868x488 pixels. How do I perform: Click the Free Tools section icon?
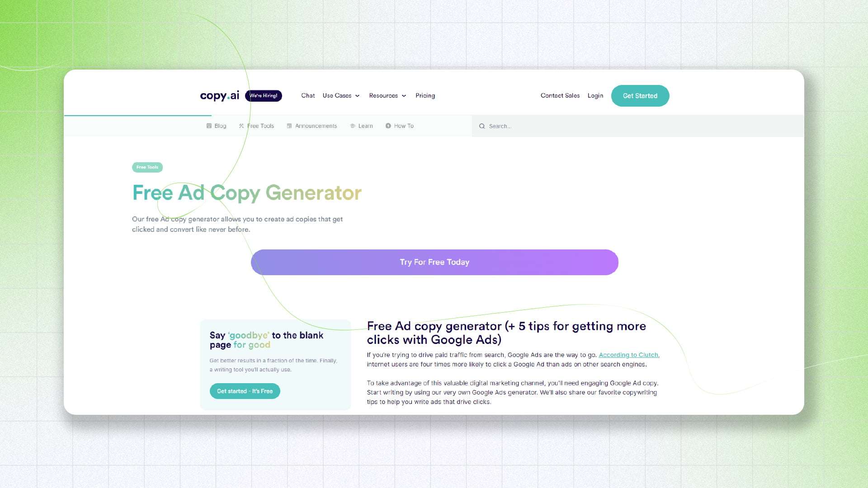pyautogui.click(x=241, y=126)
